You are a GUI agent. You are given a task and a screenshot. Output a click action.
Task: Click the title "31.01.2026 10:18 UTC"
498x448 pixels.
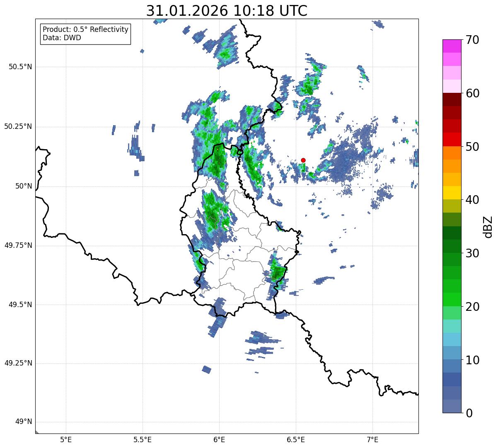pyautogui.click(x=227, y=11)
